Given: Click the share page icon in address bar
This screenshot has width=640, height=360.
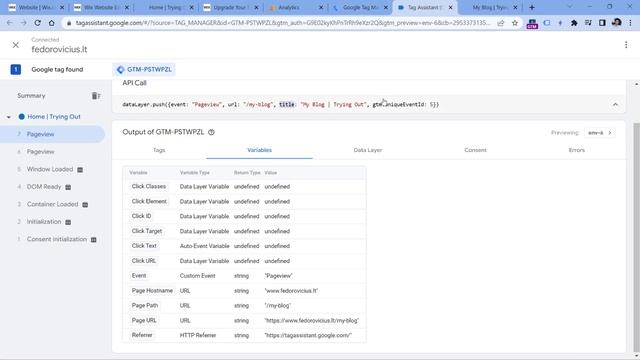Looking at the screenshot, I should point(500,23).
